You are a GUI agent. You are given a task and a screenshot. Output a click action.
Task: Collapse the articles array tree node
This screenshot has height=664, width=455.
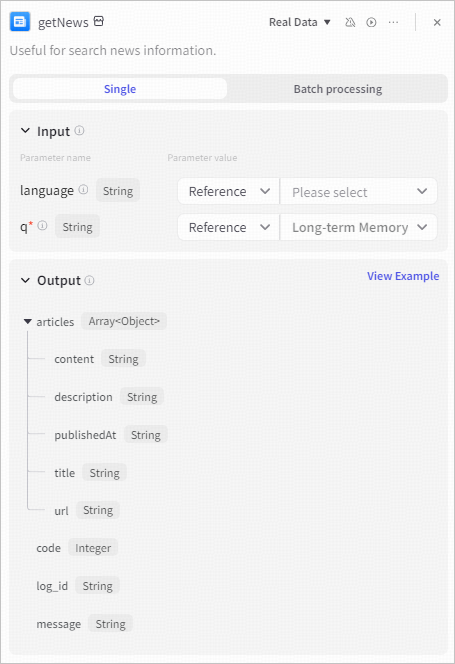coord(28,322)
